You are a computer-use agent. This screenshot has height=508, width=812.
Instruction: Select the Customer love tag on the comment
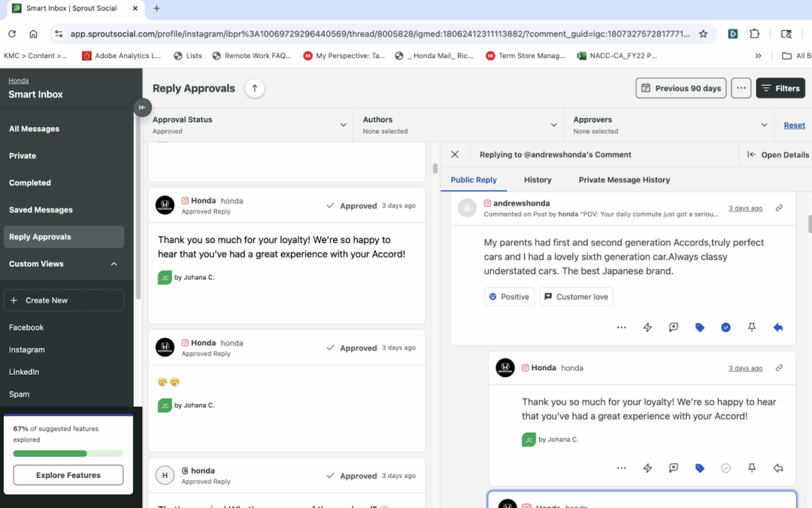pyautogui.click(x=576, y=297)
